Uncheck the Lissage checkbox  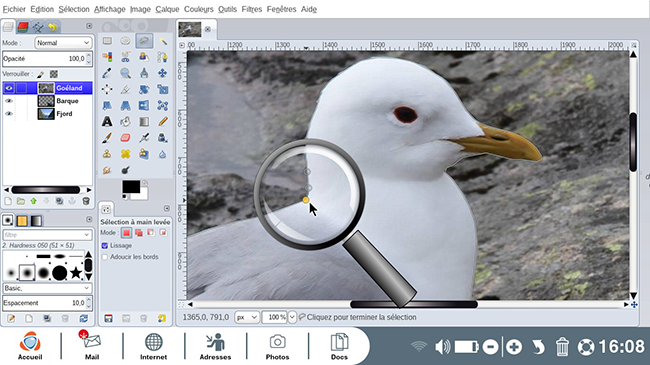click(105, 246)
